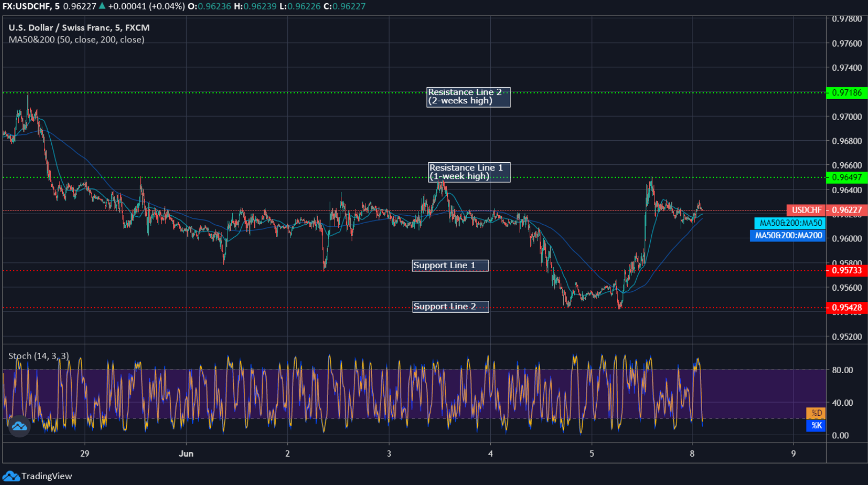This screenshot has height=485, width=868.
Task: Click the blue %K stochastic label
Action: tap(816, 426)
